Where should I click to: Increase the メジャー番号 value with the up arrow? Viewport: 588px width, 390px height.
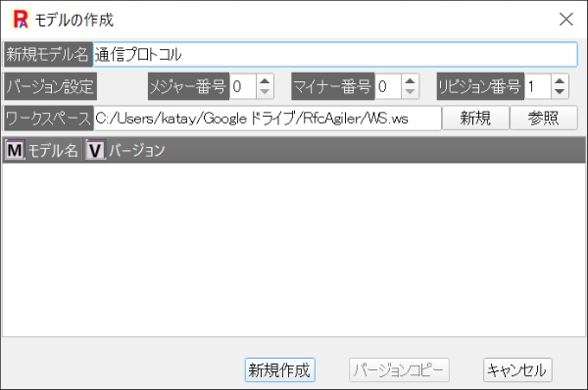point(265,80)
